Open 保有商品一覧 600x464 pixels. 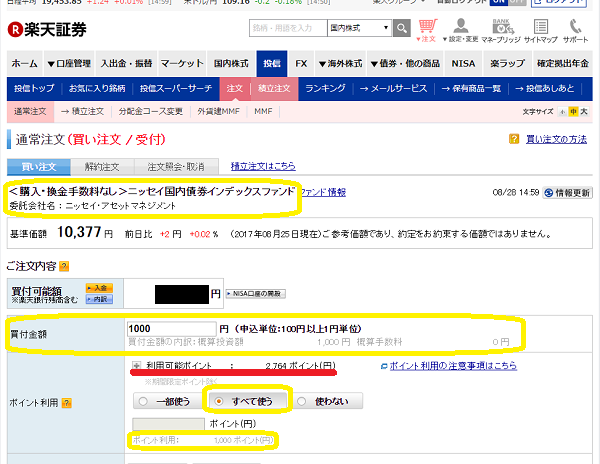tap(471, 89)
